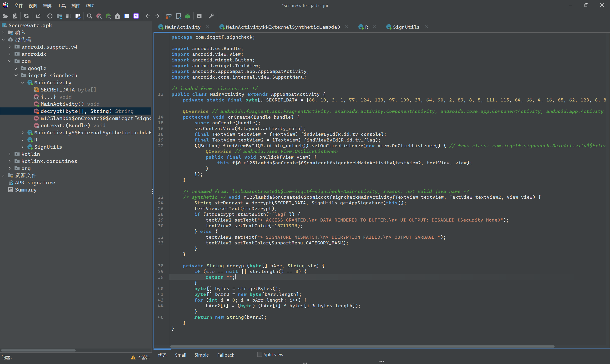Image resolution: width=610 pixels, height=364 pixels.
Task: Navigate back with left arrow icon
Action: tap(148, 16)
